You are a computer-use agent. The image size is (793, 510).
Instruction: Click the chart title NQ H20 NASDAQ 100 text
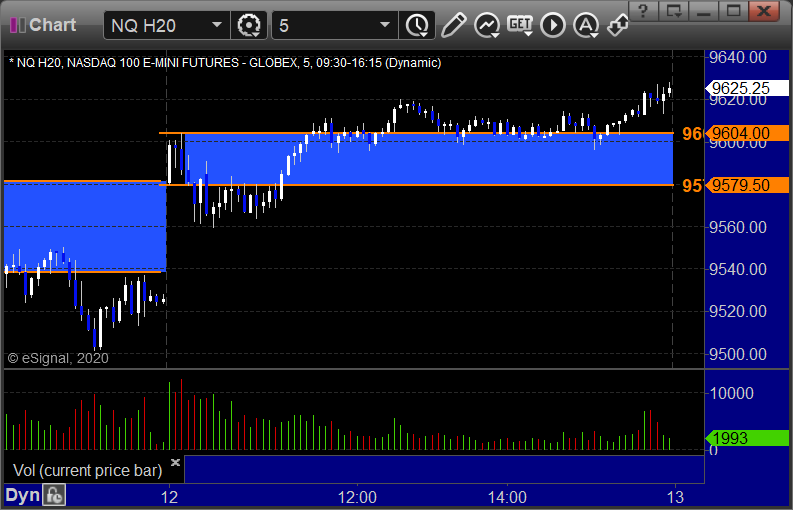click(225, 63)
